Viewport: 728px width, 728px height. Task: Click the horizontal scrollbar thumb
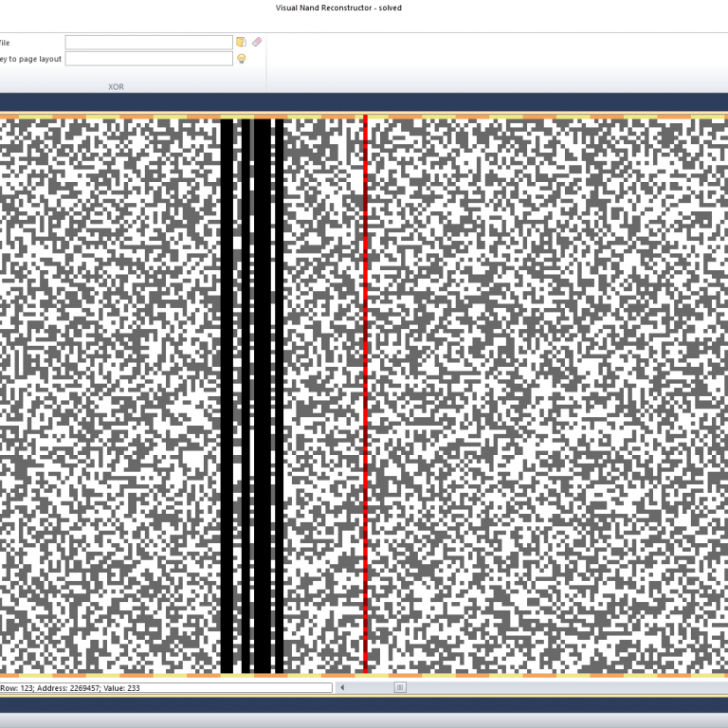(400, 687)
